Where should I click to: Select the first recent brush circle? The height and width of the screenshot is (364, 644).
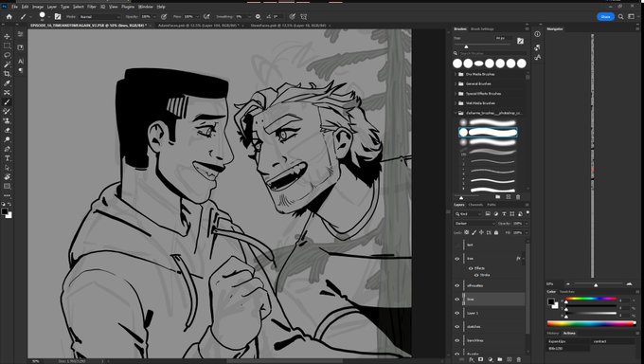click(457, 64)
